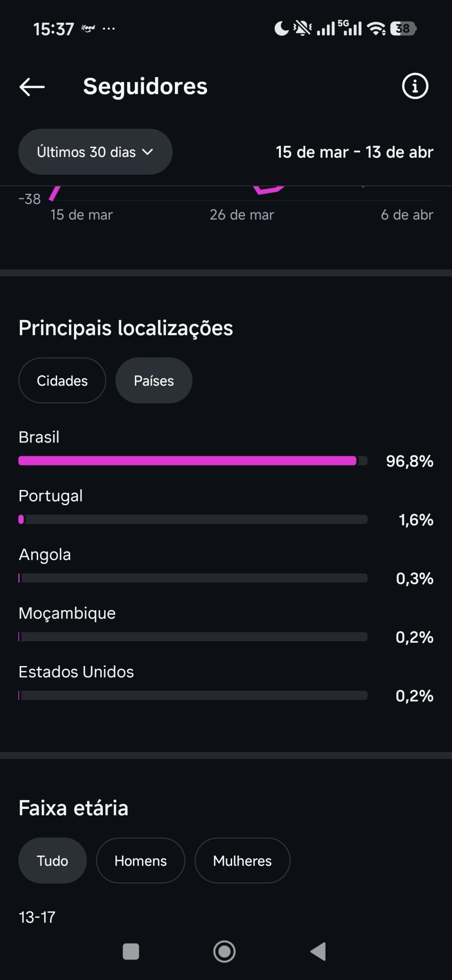452x980 pixels.
Task: Tap the muted bell status icon
Action: (302, 29)
